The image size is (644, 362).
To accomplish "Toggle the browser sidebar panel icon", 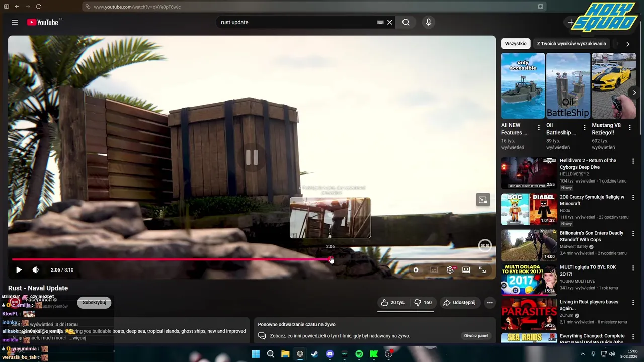I will coord(6,7).
